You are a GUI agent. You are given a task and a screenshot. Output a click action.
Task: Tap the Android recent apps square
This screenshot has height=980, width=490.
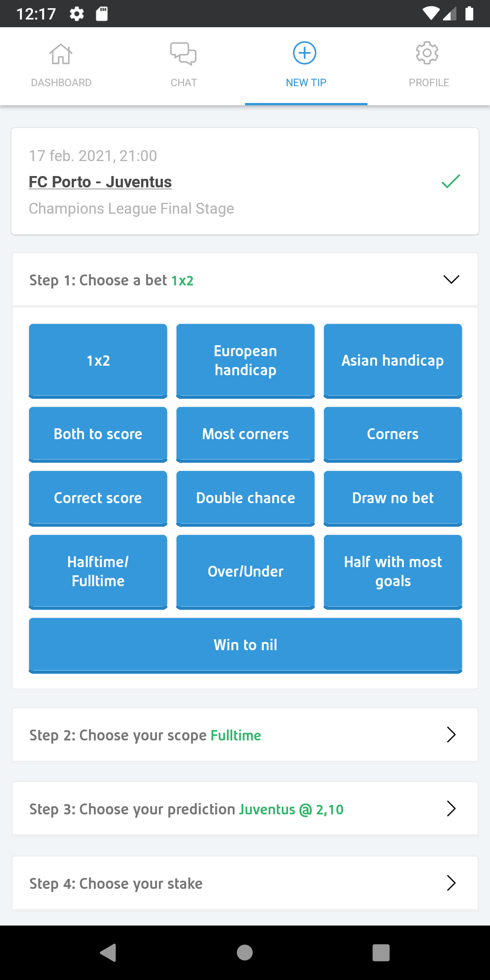(x=381, y=953)
